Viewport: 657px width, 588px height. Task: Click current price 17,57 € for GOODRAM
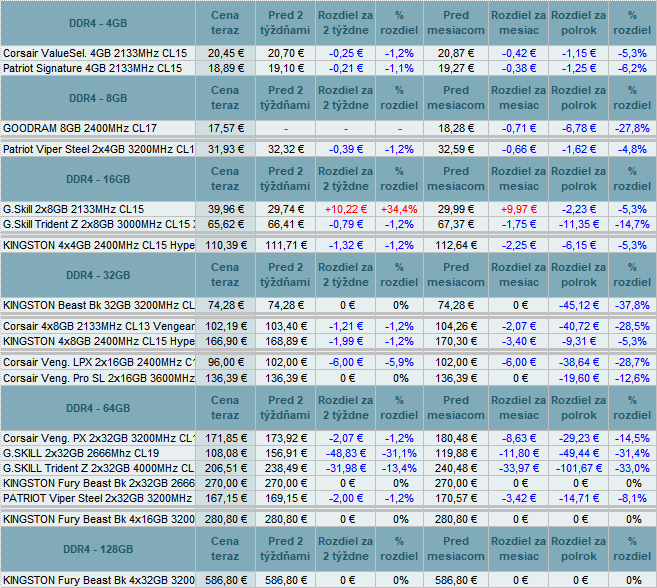pos(225,128)
